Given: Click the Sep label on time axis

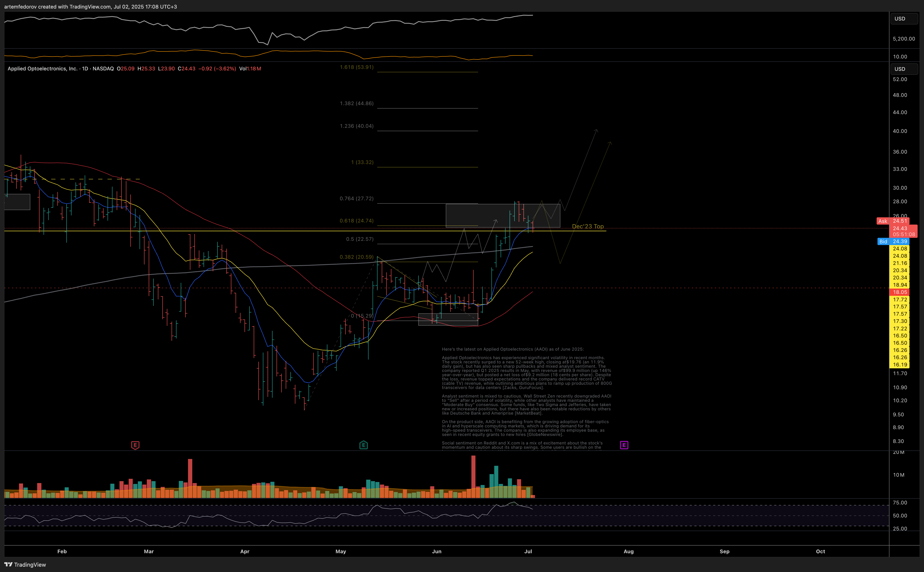Looking at the screenshot, I should (x=724, y=552).
